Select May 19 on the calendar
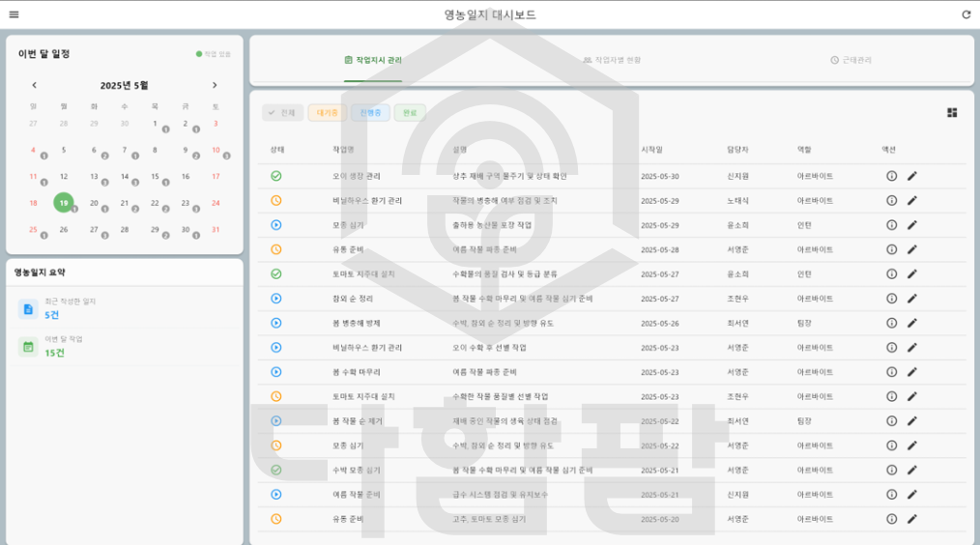Viewport: 980px width, 545px height. tap(64, 203)
